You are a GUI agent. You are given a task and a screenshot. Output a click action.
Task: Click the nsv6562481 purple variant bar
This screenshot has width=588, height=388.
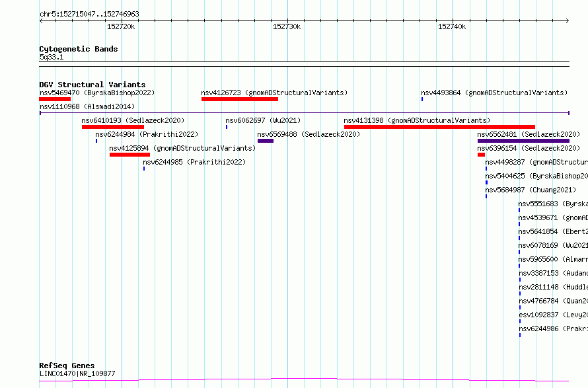pyautogui.click(x=523, y=141)
